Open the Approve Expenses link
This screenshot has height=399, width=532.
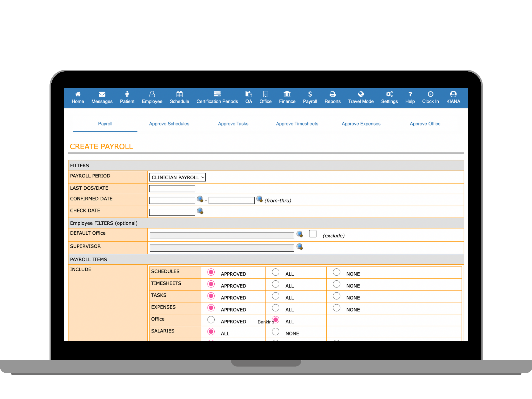click(361, 124)
